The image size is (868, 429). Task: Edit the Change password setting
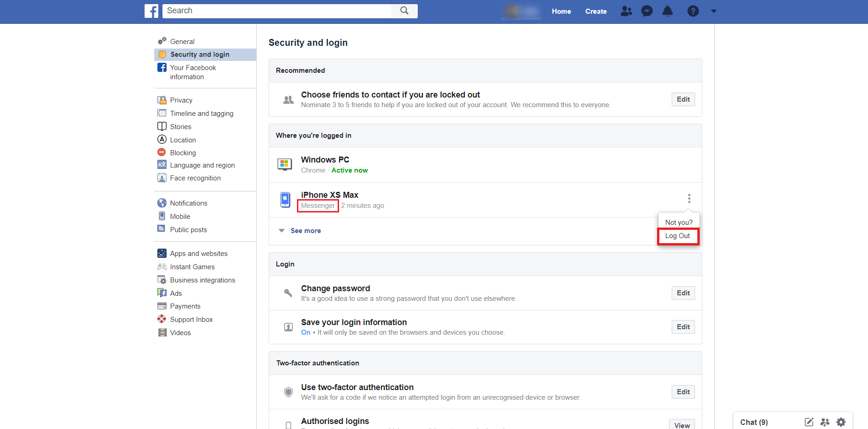(683, 293)
